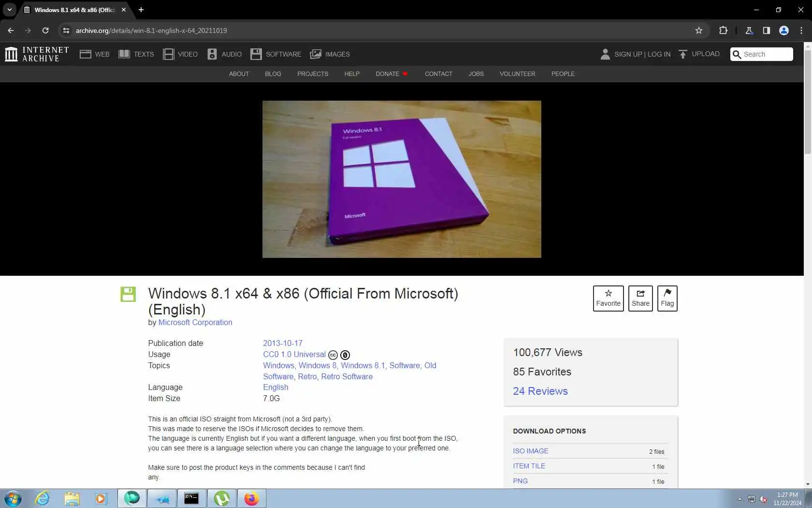The image size is (812, 508).
Task: Open uTorrent from the taskbar
Action: point(222,498)
